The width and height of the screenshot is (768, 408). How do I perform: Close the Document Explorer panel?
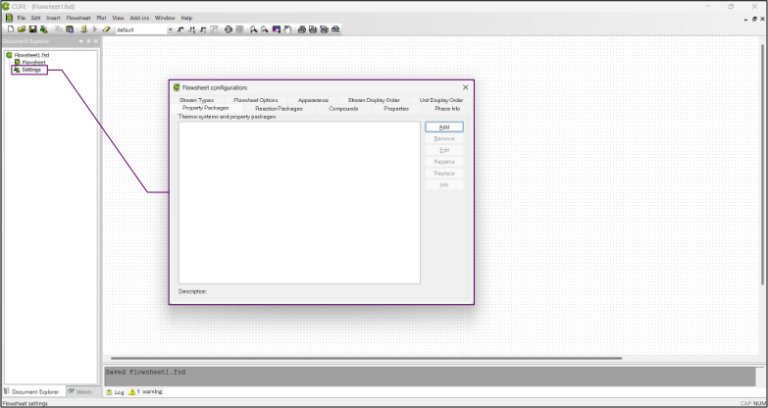click(x=96, y=42)
